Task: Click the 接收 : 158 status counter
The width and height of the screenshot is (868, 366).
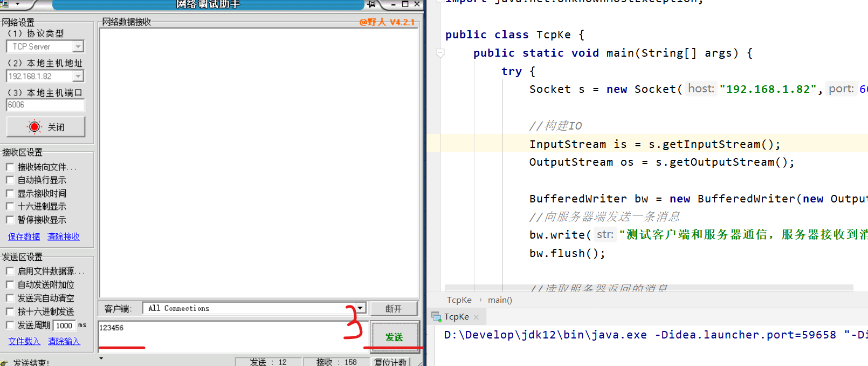Action: point(336,362)
